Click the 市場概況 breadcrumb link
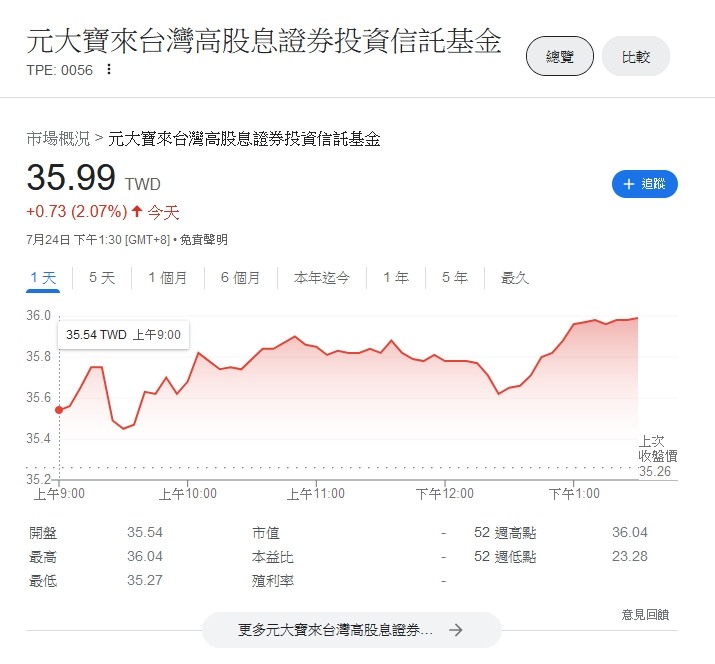The image size is (715, 664). [x=58, y=139]
